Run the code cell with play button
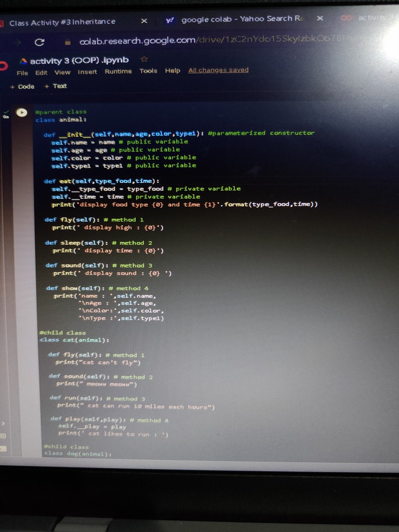This screenshot has height=532, width=399. tap(22, 112)
